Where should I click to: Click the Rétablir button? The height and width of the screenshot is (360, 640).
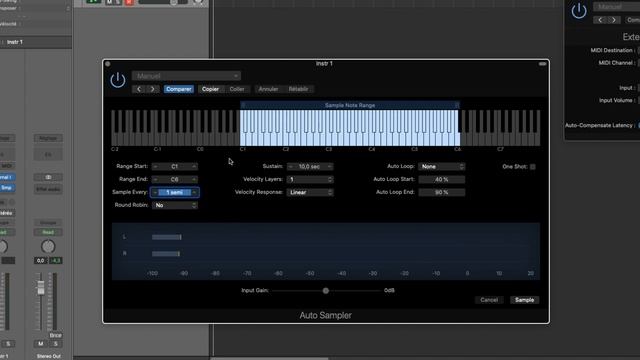click(x=298, y=89)
